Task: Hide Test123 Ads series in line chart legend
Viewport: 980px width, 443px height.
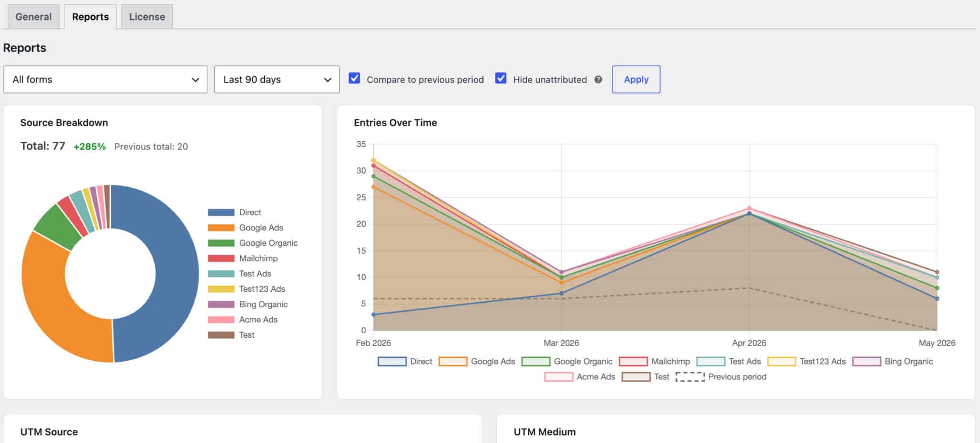Action: pos(806,362)
